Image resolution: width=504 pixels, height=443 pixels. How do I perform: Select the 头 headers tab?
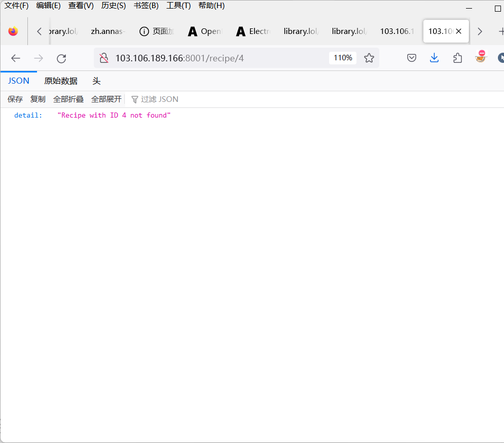96,81
